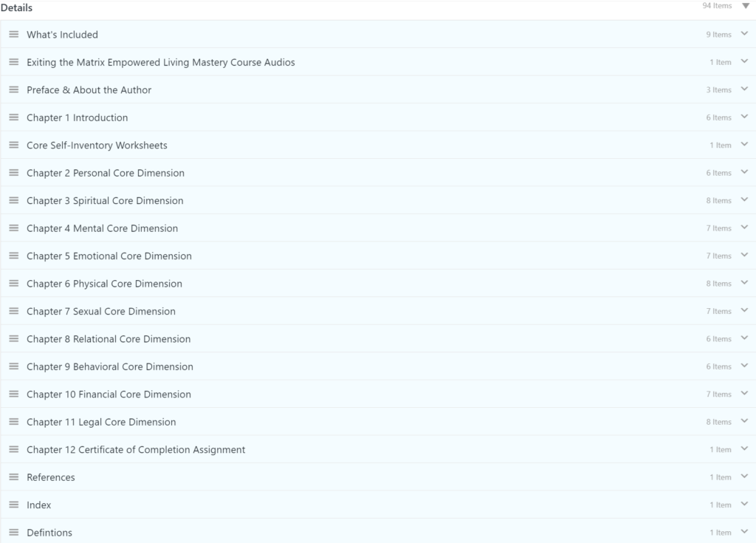Image resolution: width=756 pixels, height=543 pixels.
Task: Click the list icon beside References
Action: pos(14,477)
